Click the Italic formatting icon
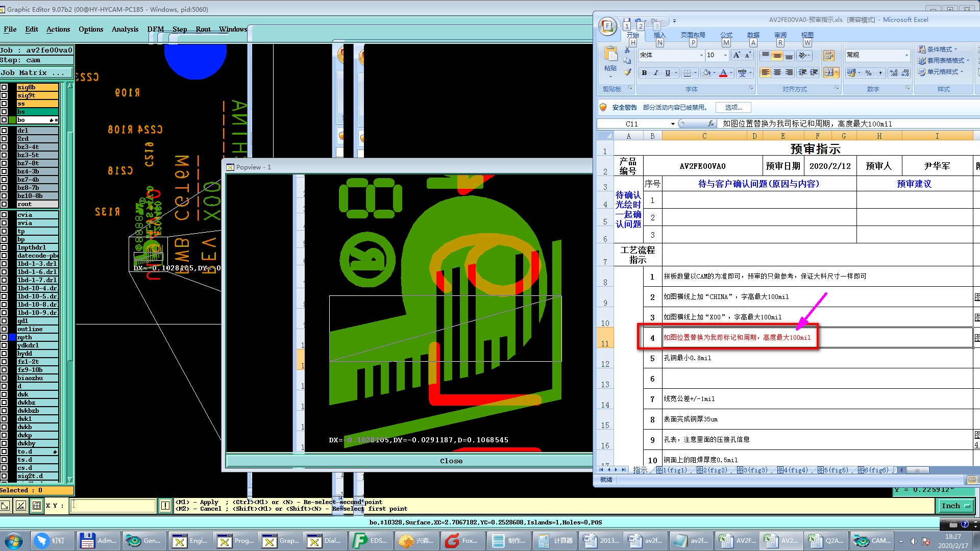The height and width of the screenshot is (551, 980). 656,73
